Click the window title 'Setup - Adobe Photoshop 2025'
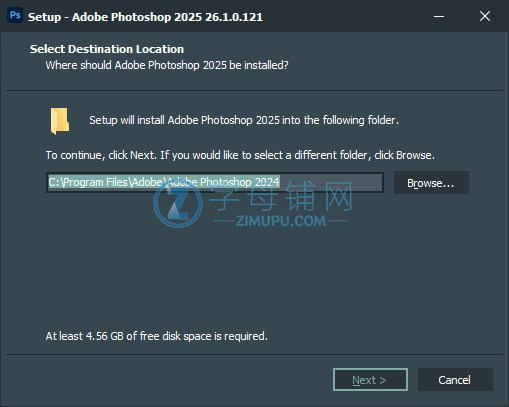The width and height of the screenshot is (509, 407). pyautogui.click(x=145, y=17)
